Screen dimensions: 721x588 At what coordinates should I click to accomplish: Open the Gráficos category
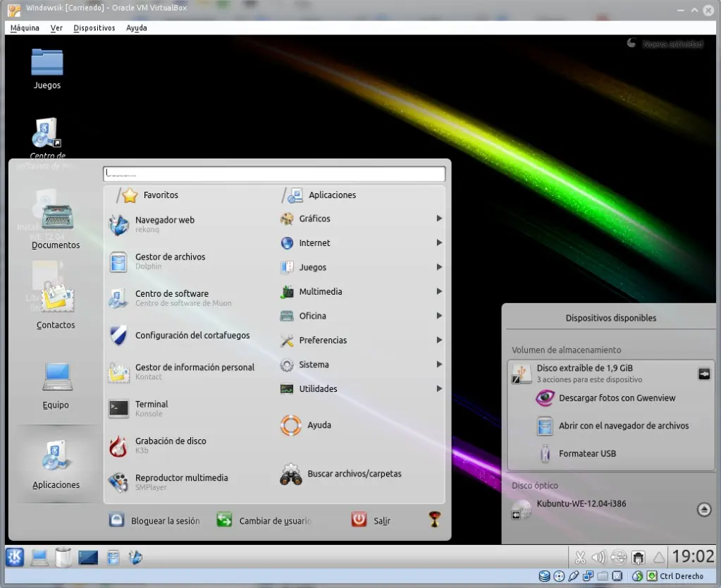click(362, 219)
